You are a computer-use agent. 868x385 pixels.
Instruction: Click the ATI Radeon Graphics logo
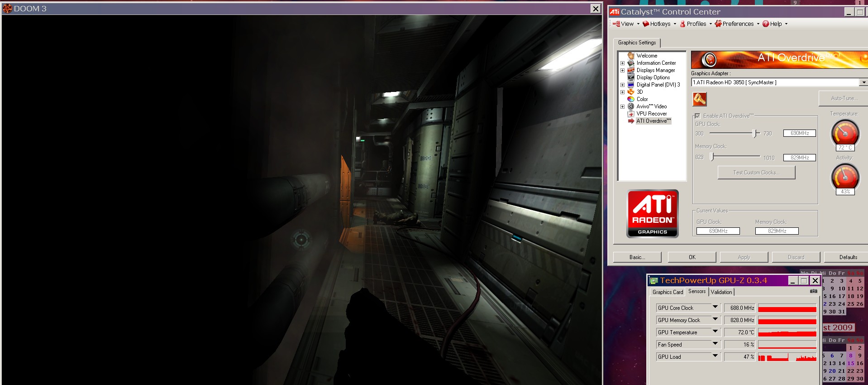(x=653, y=214)
